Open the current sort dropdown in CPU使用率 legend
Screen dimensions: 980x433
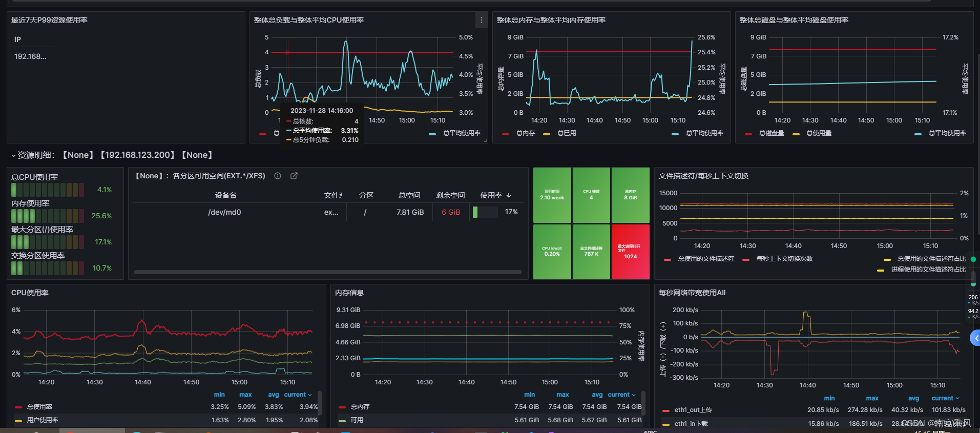[298, 395]
